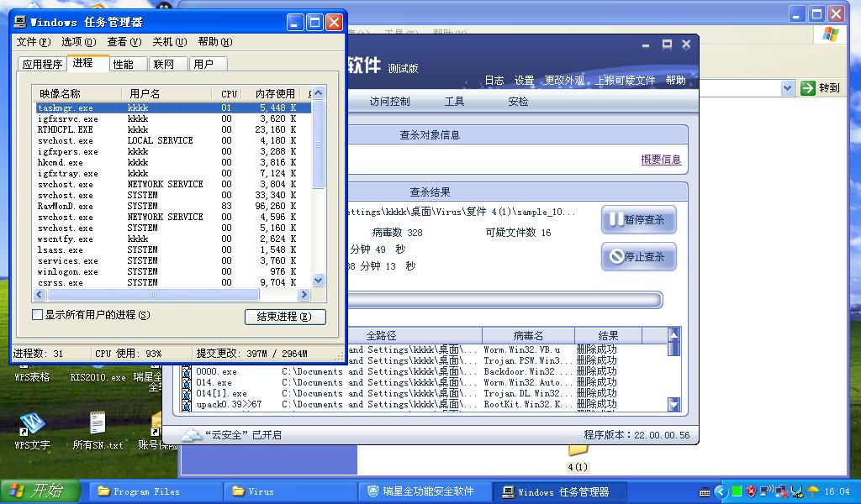Image resolution: width=861 pixels, height=504 pixels.
Task: Click 结束进程 button
Action: point(285,317)
